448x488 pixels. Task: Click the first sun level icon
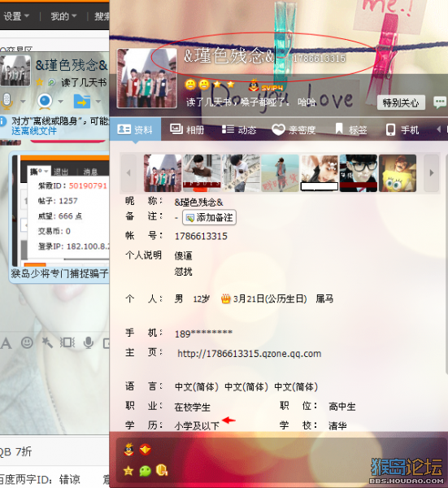[x=190, y=85]
